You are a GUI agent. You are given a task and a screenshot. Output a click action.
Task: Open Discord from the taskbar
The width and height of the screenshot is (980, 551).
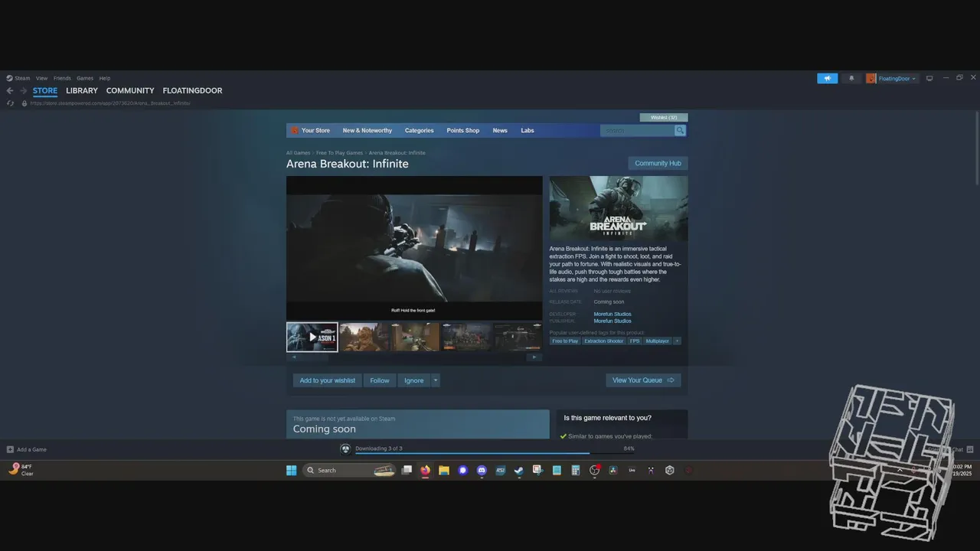pyautogui.click(x=482, y=470)
